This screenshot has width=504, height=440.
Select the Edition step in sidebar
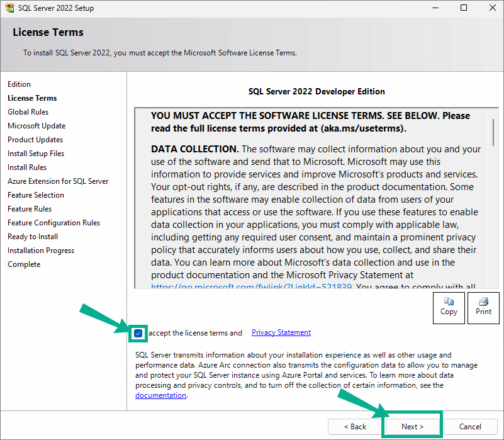pos(20,84)
